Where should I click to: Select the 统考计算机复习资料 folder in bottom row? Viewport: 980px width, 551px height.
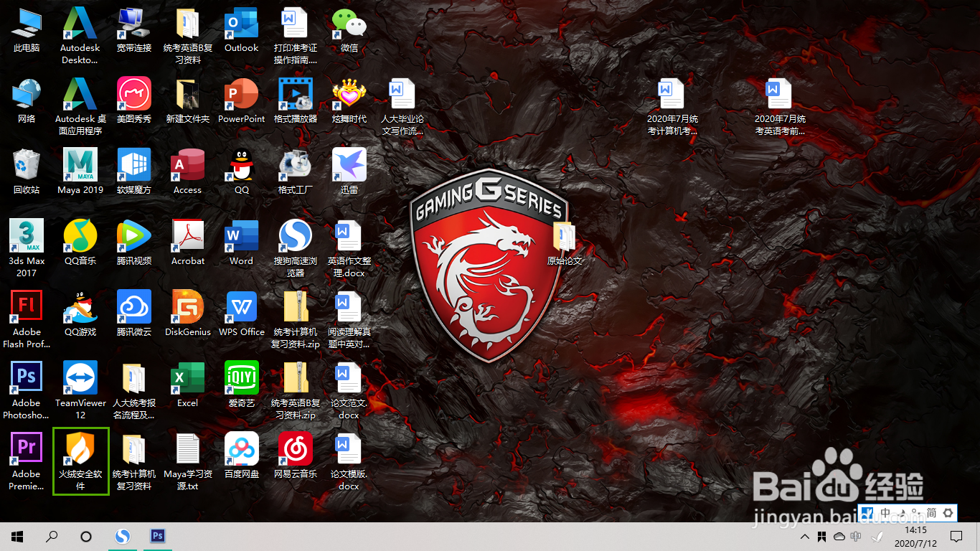pyautogui.click(x=134, y=461)
